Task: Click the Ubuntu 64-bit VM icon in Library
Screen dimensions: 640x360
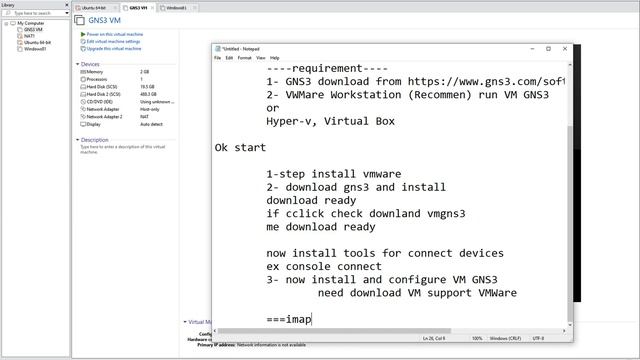Action: [20, 42]
